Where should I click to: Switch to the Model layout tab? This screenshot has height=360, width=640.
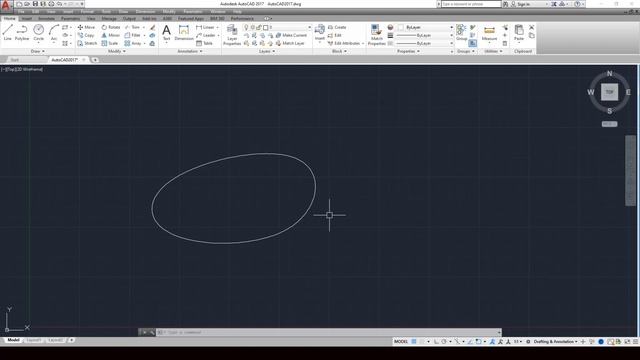[x=13, y=340]
